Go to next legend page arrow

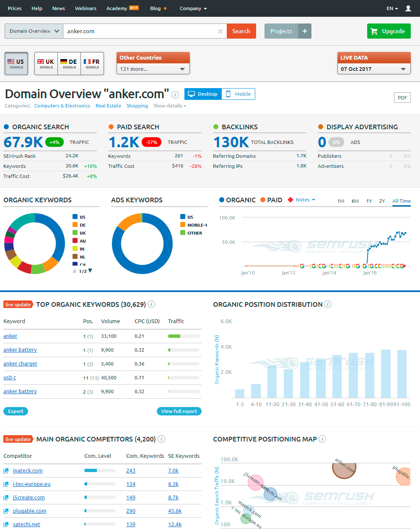coord(90,271)
